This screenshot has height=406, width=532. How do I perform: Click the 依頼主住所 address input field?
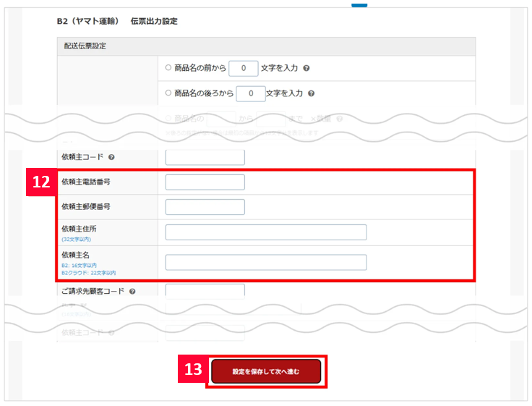click(265, 232)
